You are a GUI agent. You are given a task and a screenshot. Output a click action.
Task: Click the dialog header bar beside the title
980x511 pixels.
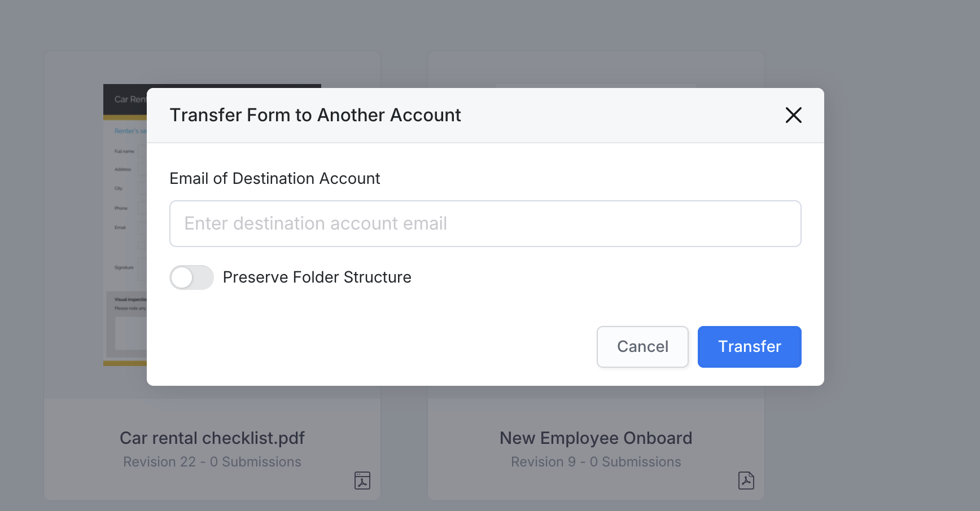click(x=621, y=115)
